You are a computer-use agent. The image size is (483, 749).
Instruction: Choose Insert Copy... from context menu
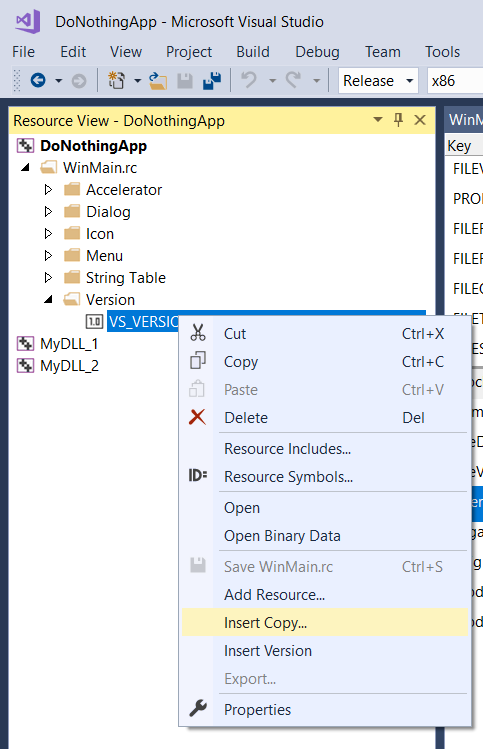(x=325, y=622)
